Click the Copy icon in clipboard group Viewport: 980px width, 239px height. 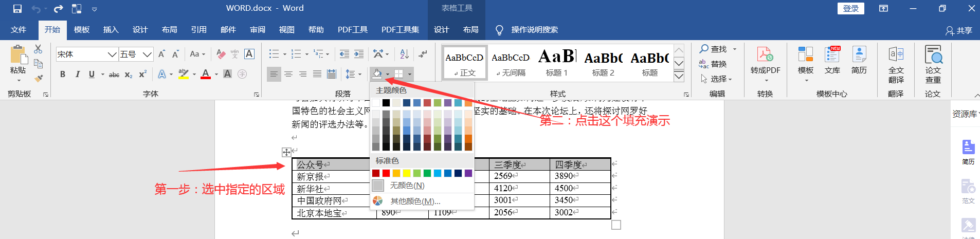38,64
